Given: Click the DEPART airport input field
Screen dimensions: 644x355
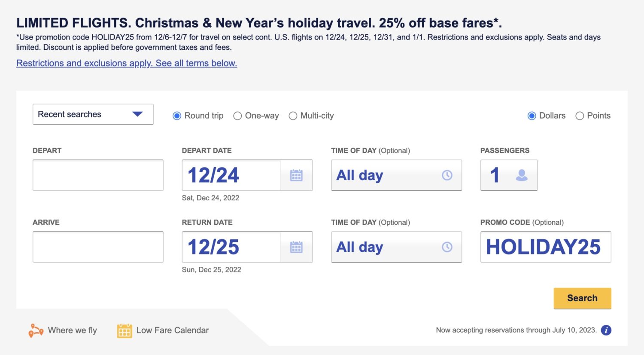Looking at the screenshot, I should [97, 175].
